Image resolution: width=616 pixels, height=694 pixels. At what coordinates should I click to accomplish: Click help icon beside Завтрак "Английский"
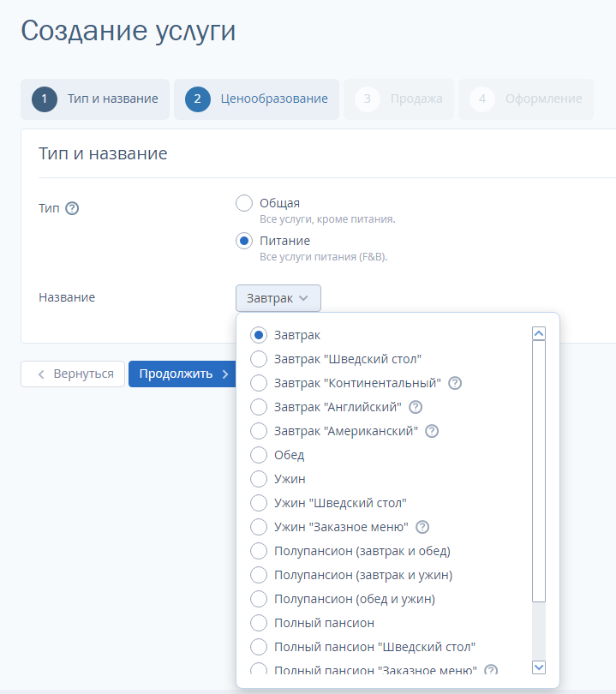(416, 407)
